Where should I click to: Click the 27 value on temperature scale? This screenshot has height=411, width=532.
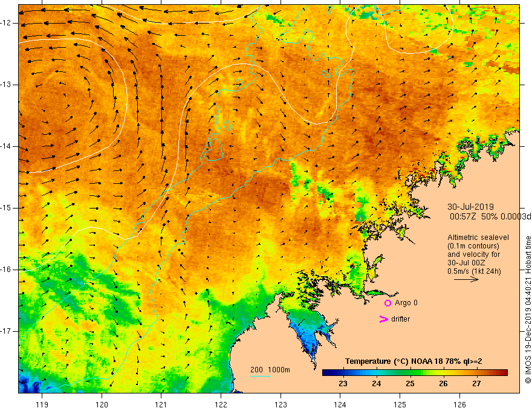[477, 384]
